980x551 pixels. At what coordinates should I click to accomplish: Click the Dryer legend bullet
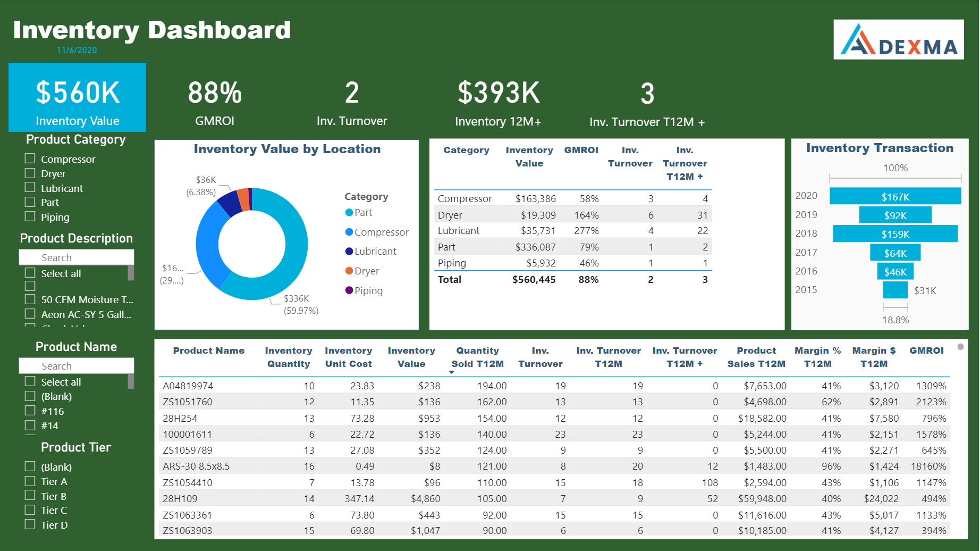tap(349, 271)
